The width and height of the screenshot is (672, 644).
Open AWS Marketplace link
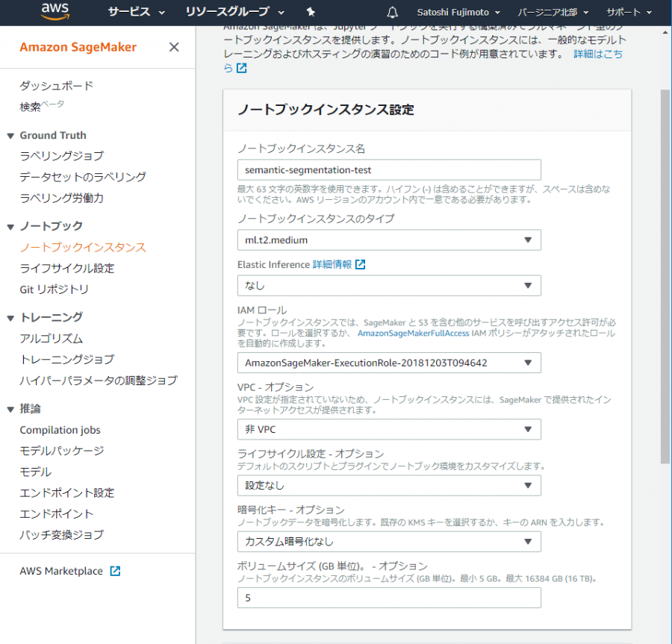pyautogui.click(x=61, y=571)
